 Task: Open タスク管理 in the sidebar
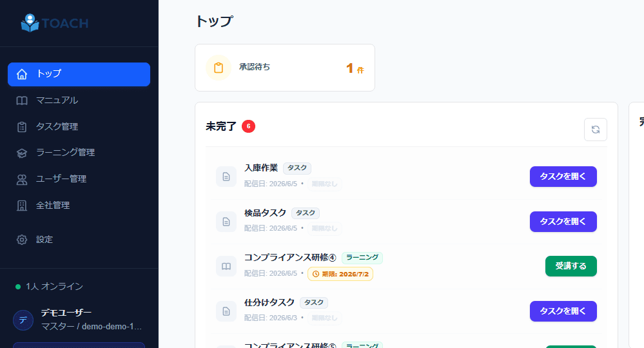[x=79, y=127]
